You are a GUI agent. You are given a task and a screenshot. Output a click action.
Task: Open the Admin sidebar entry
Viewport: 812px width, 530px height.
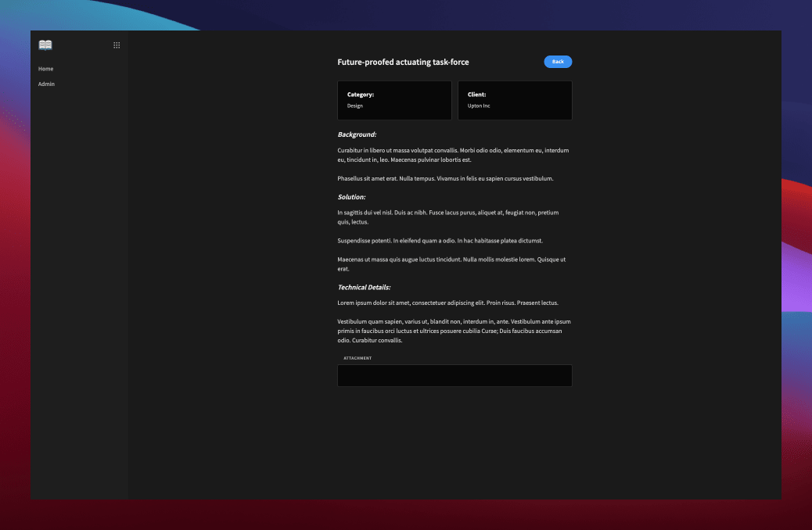click(x=46, y=84)
